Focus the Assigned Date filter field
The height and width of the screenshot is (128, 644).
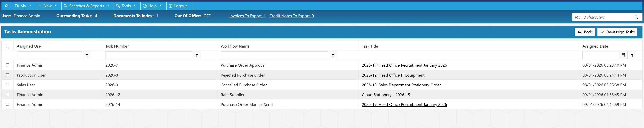click(601, 55)
